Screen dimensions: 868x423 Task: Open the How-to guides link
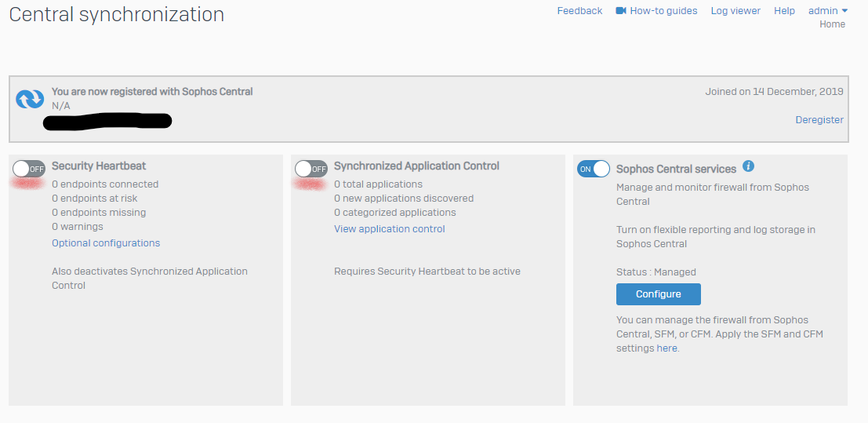(x=663, y=11)
